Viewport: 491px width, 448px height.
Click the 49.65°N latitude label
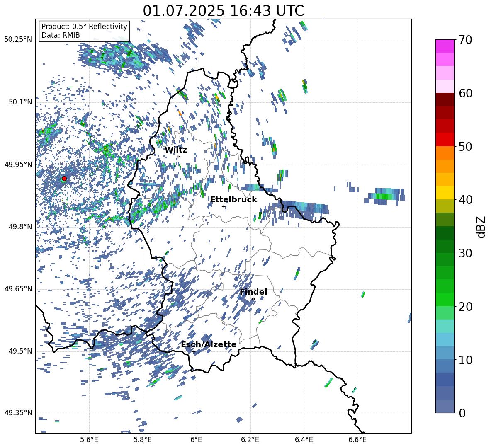coord(18,288)
